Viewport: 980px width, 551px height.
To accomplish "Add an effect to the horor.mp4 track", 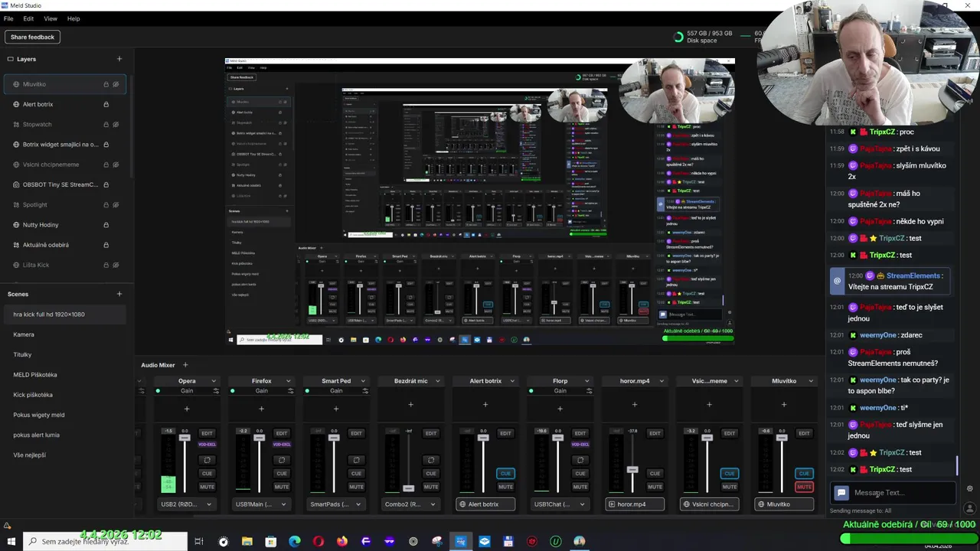I will (x=635, y=404).
